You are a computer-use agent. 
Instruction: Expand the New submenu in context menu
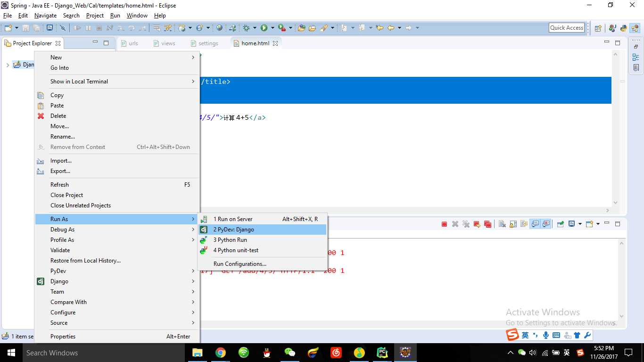click(117, 58)
